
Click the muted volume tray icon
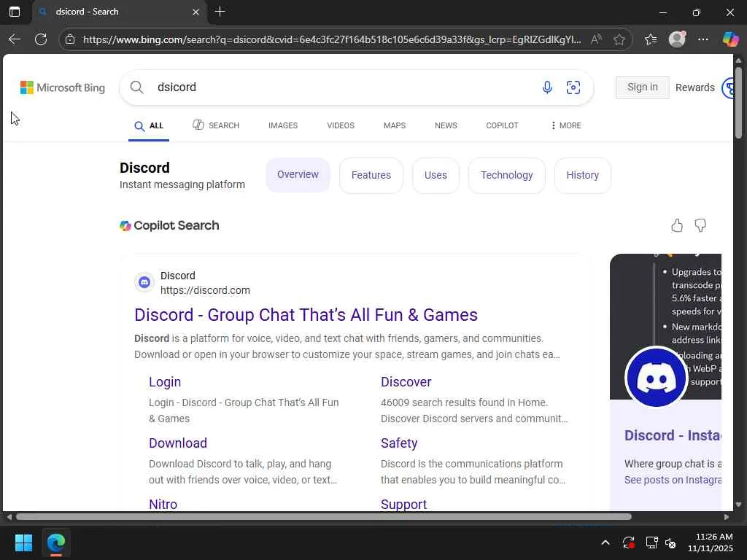click(670, 542)
